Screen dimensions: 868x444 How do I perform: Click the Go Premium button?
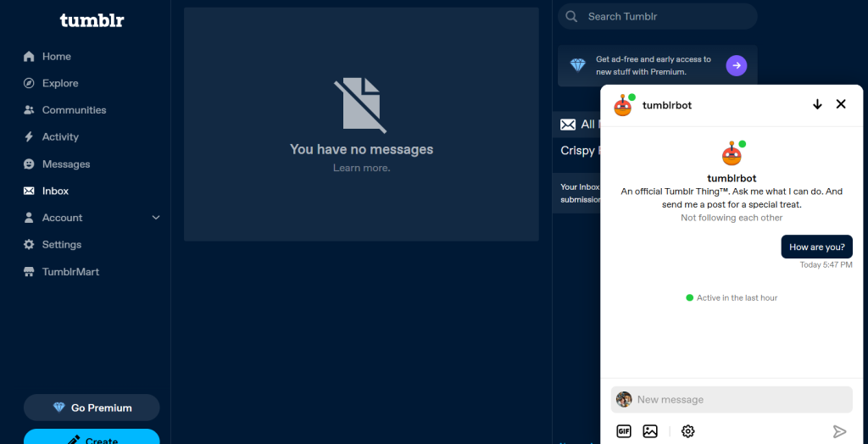pos(92,408)
